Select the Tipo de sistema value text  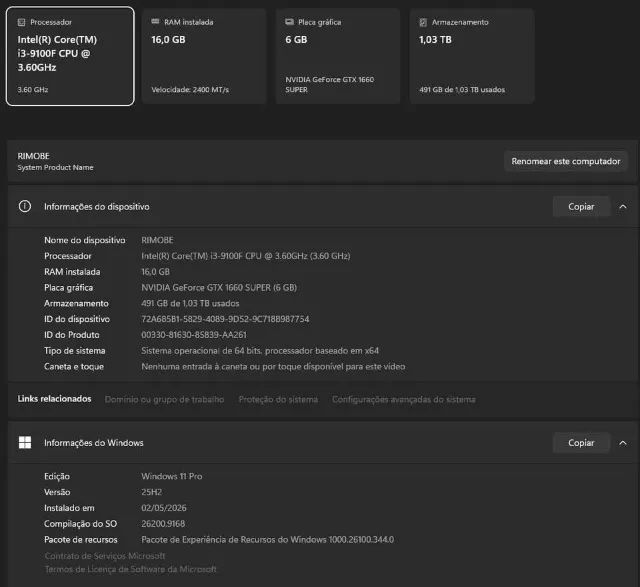click(x=260, y=351)
